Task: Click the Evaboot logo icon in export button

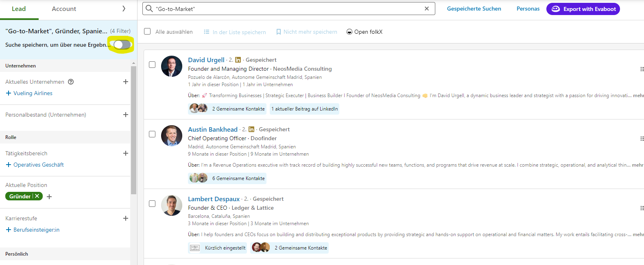Action: pos(556,9)
